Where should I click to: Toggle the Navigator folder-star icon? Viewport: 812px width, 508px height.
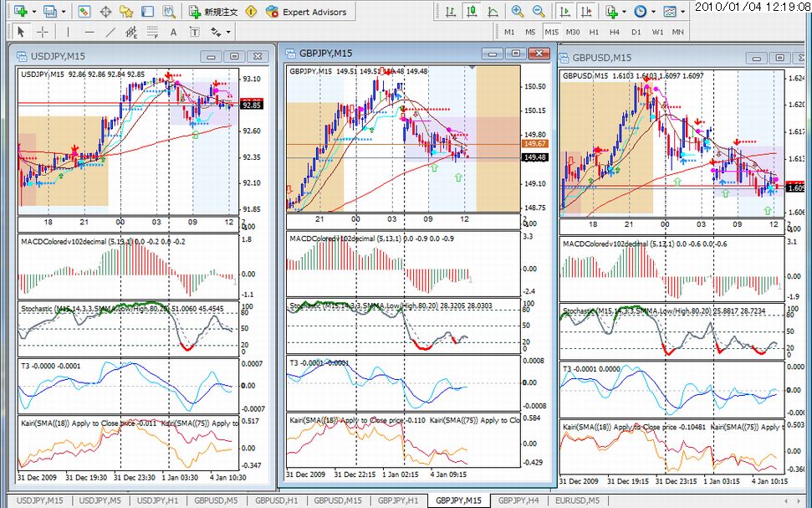pyautogui.click(x=126, y=11)
